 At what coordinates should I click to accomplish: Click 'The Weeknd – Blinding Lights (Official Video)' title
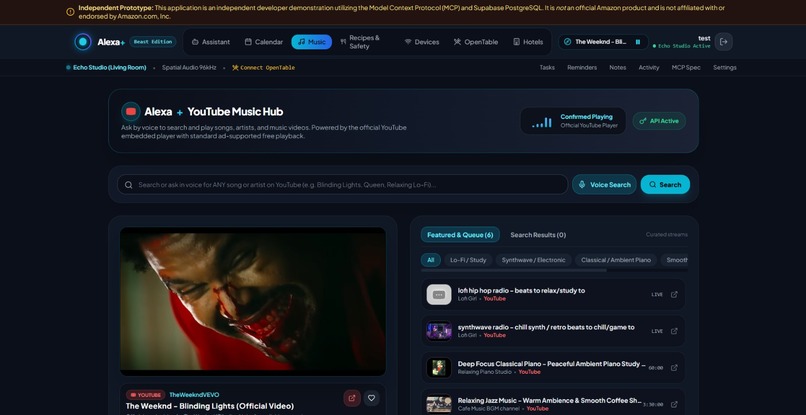coord(210,406)
